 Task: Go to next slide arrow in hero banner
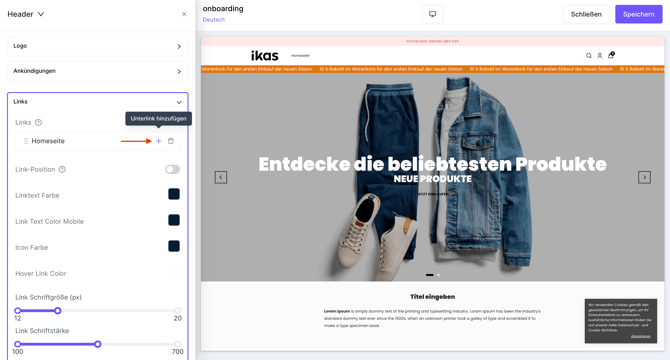click(x=644, y=177)
